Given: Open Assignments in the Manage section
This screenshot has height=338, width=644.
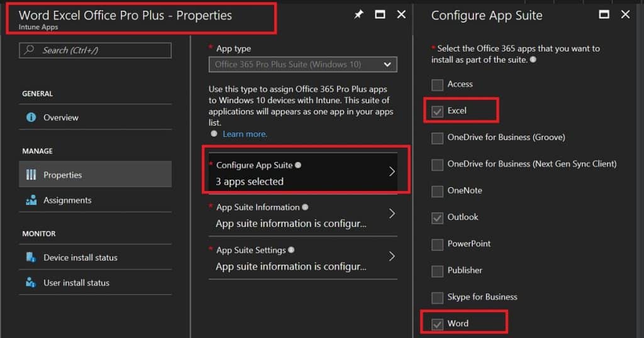Looking at the screenshot, I should [x=96, y=200].
